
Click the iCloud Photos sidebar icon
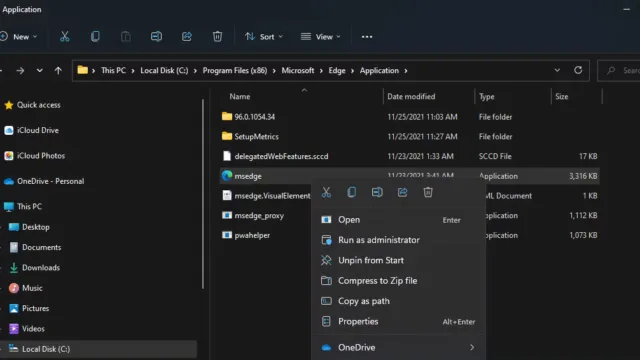click(x=9, y=156)
